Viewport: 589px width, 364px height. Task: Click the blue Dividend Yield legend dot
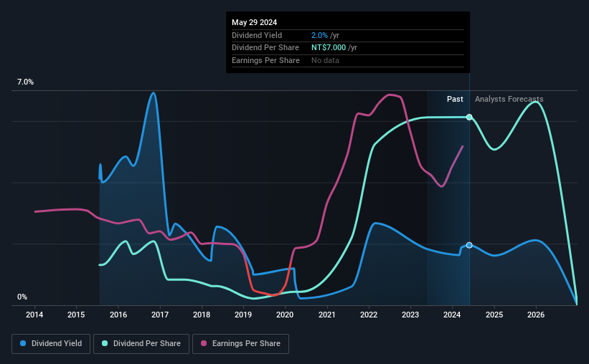(23, 343)
